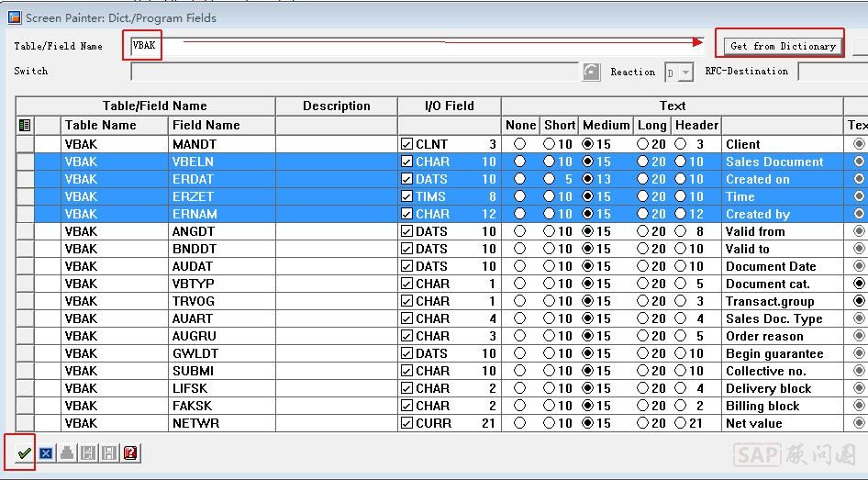The image size is (868, 480).
Task: Select the row selector for VBTYP field
Action: 25,284
